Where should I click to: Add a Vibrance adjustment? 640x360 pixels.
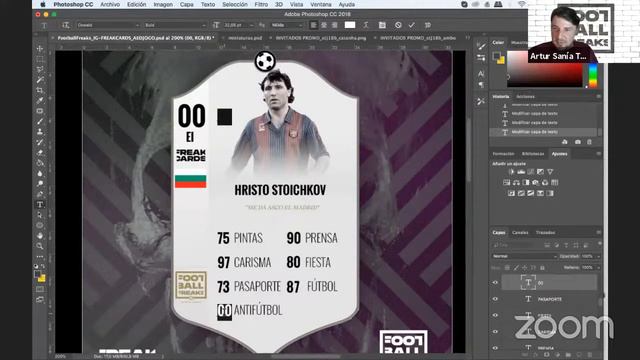click(550, 172)
